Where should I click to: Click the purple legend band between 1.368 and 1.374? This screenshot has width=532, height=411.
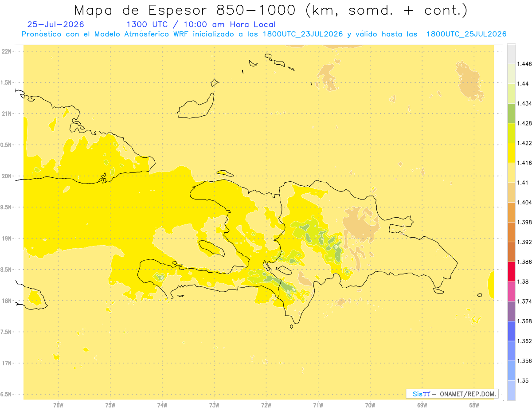click(x=511, y=311)
